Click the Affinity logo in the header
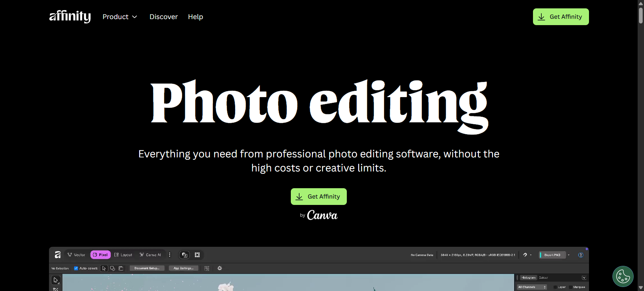 pos(70,16)
